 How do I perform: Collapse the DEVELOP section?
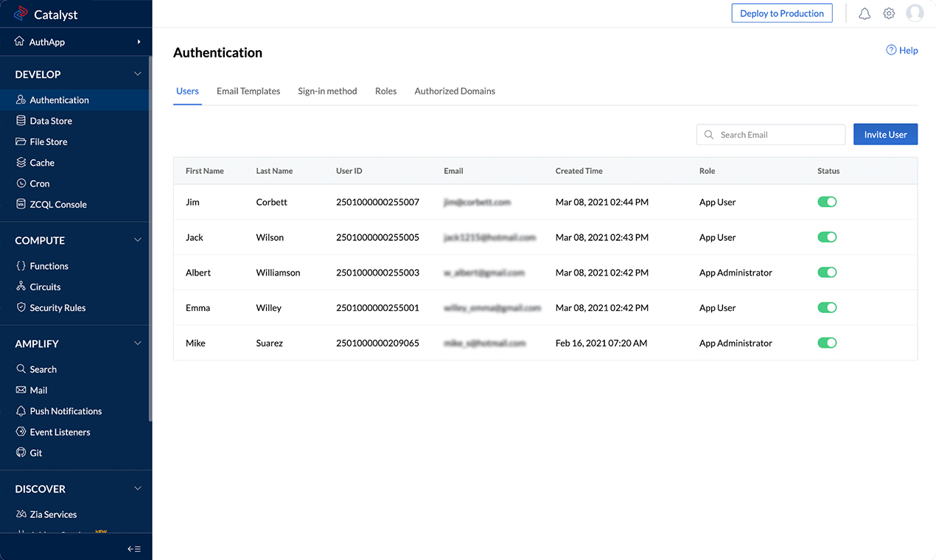137,74
